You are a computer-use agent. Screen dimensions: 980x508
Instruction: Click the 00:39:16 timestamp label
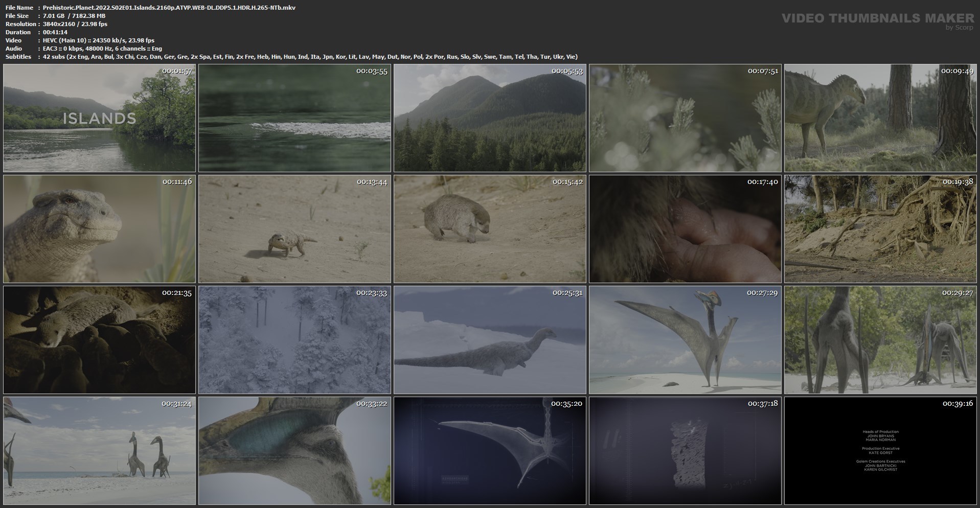(x=958, y=404)
